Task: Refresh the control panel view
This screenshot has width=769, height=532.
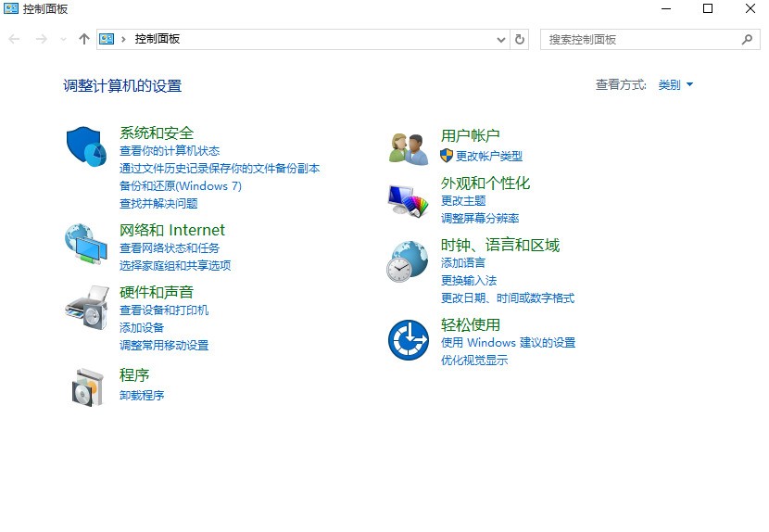Action: tap(520, 39)
